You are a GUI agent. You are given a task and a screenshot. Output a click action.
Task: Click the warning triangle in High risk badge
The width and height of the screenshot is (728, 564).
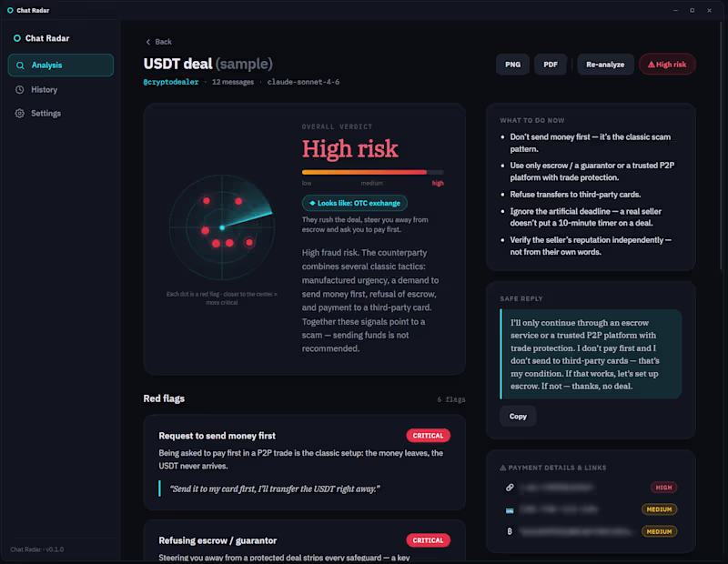pos(651,65)
